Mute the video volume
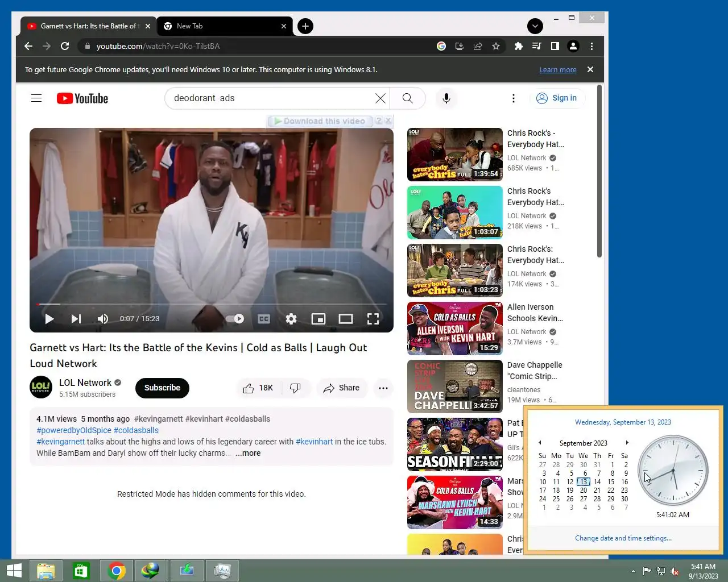The width and height of the screenshot is (728, 582). (103, 319)
